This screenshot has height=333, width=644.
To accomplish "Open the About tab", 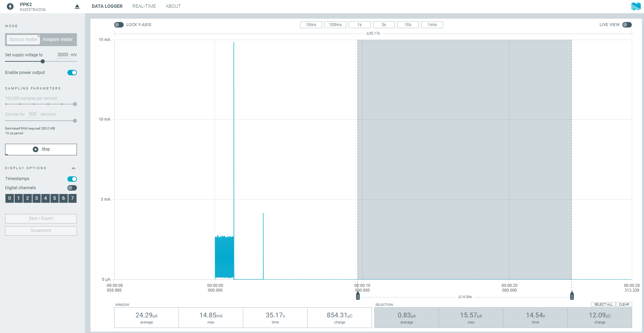I will point(173,6).
